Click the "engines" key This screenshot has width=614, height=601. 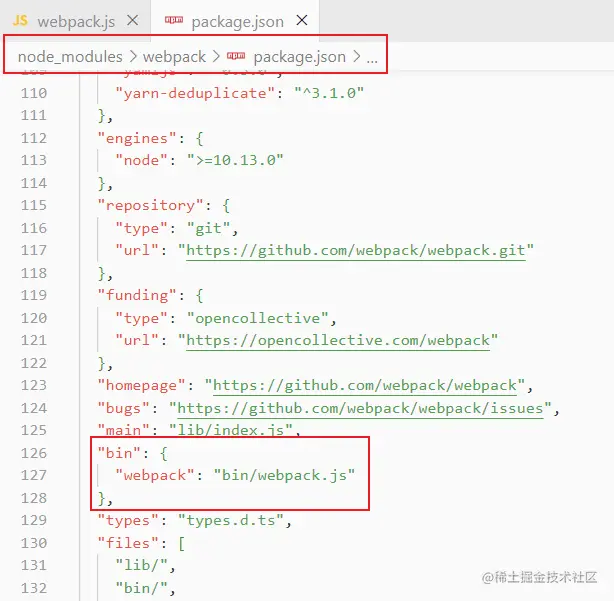click(137, 138)
